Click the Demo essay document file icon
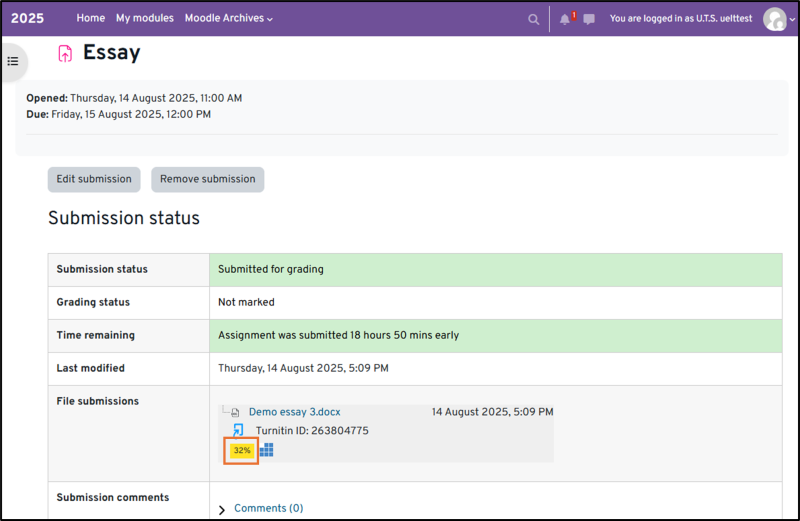800x521 pixels. click(236, 412)
